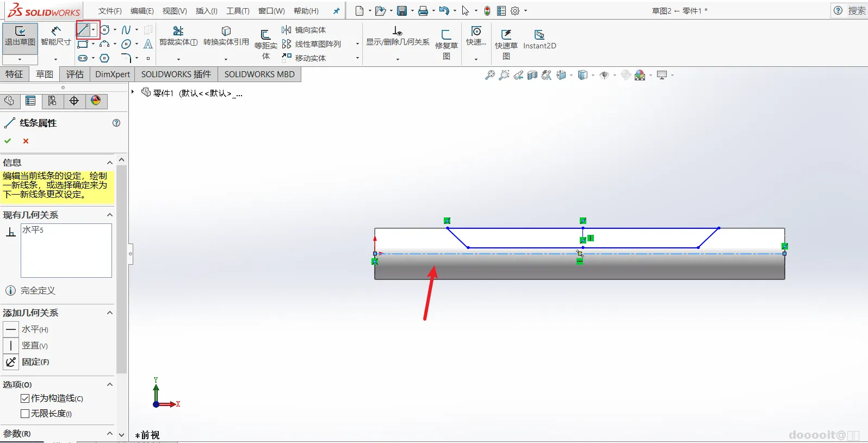Collapse the 现有几何关系 section
This screenshot has width=868, height=443.
110,215
